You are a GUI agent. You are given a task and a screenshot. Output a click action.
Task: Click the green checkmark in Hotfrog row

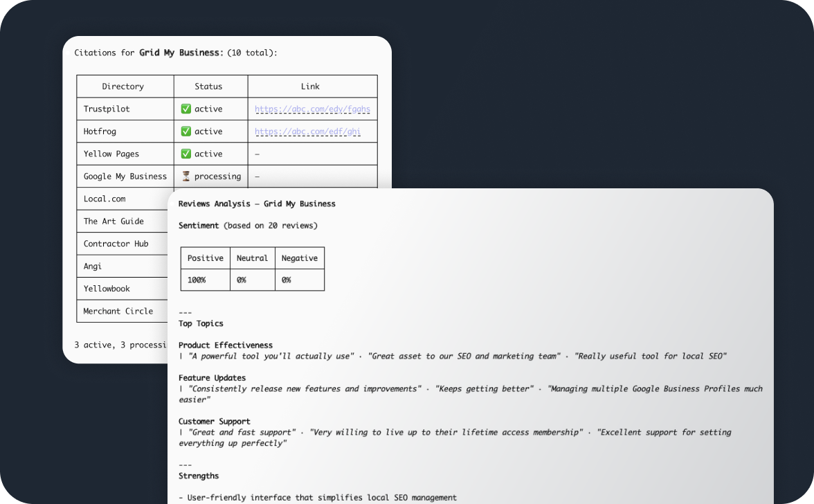[186, 132]
